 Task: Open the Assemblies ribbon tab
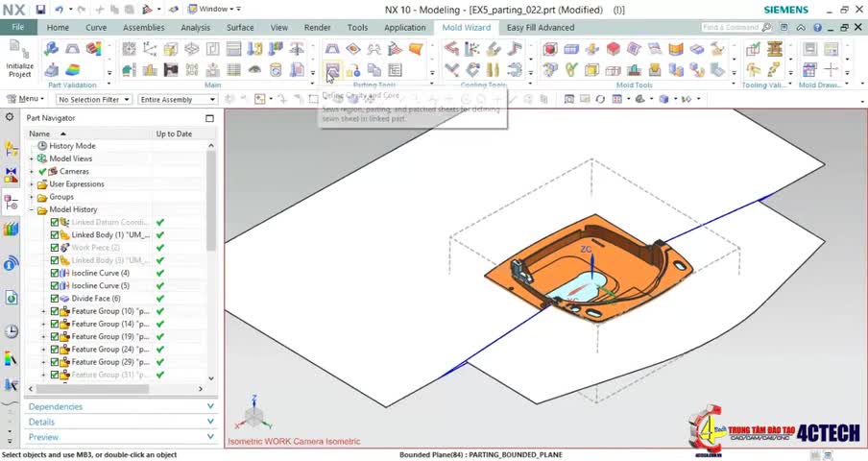click(x=143, y=27)
